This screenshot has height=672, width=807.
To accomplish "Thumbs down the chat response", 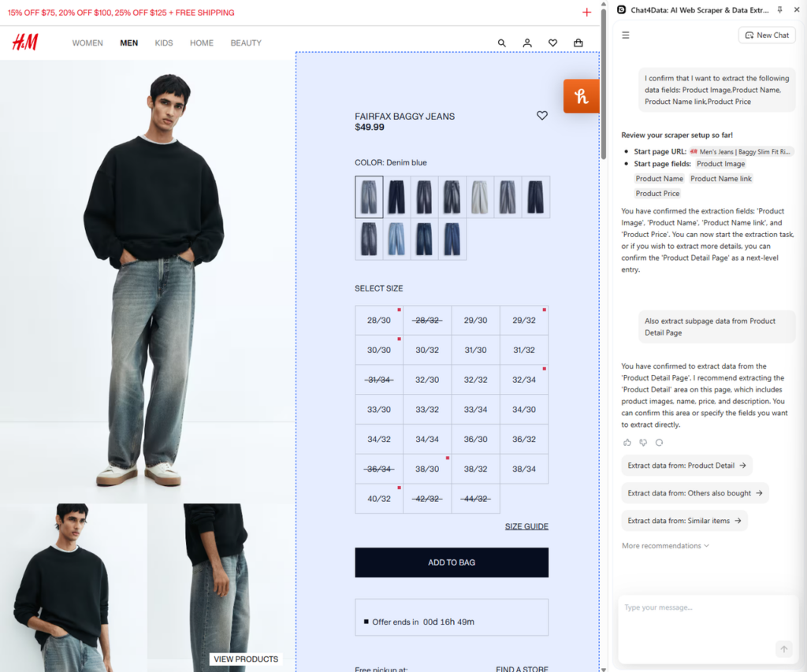I will 643,443.
